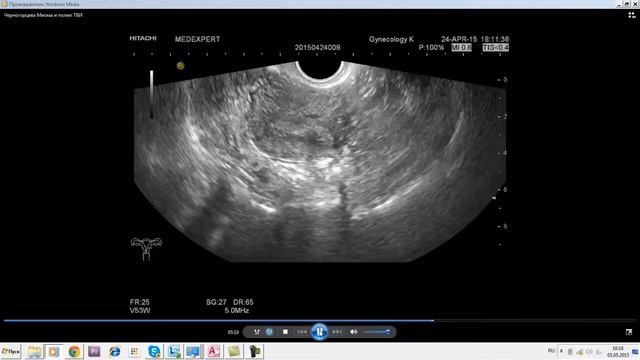
Task: Click the RU language indicator
Action: click(551, 351)
